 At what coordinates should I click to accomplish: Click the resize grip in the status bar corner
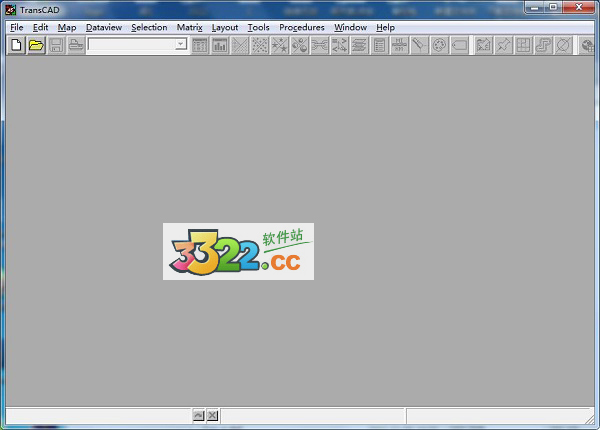(x=590, y=419)
